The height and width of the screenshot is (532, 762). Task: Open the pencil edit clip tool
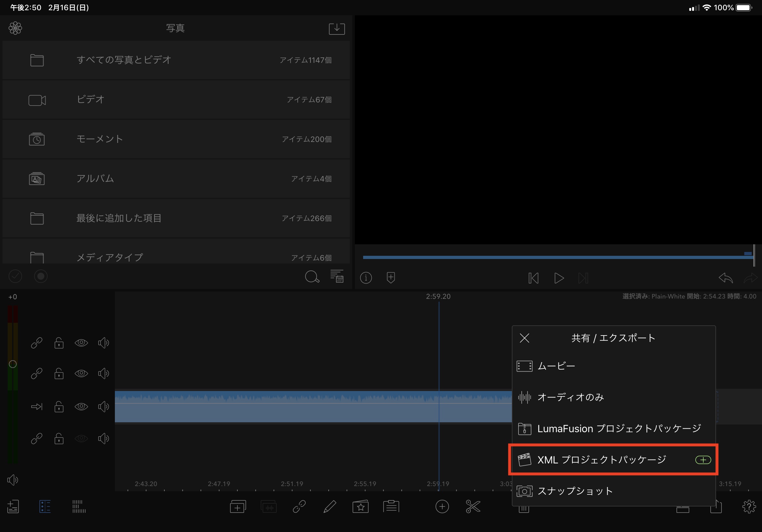pyautogui.click(x=330, y=506)
